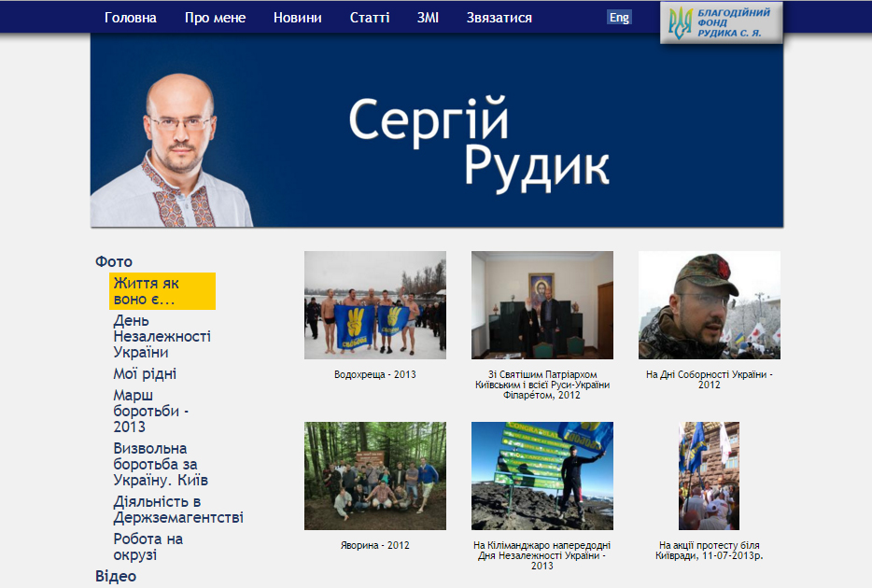Image resolution: width=872 pixels, height=588 pixels.
Task: Open На Дні Соборності України photo
Action: [x=709, y=305]
